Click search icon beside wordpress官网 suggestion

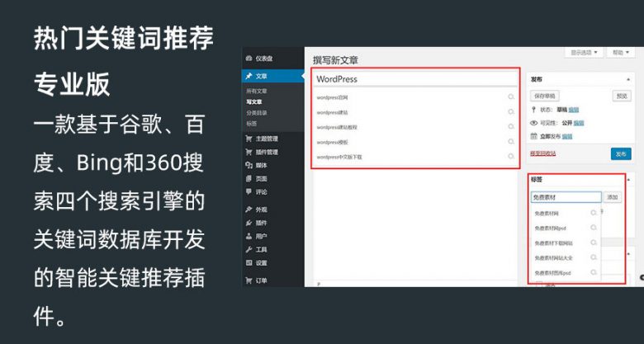(511, 97)
